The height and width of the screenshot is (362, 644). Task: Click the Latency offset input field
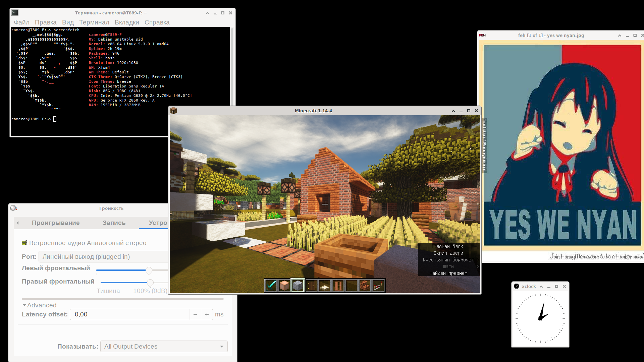point(129,314)
